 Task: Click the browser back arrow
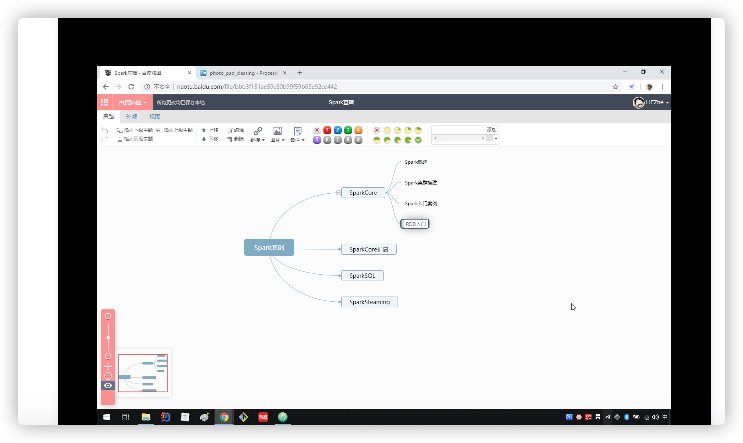(x=106, y=87)
